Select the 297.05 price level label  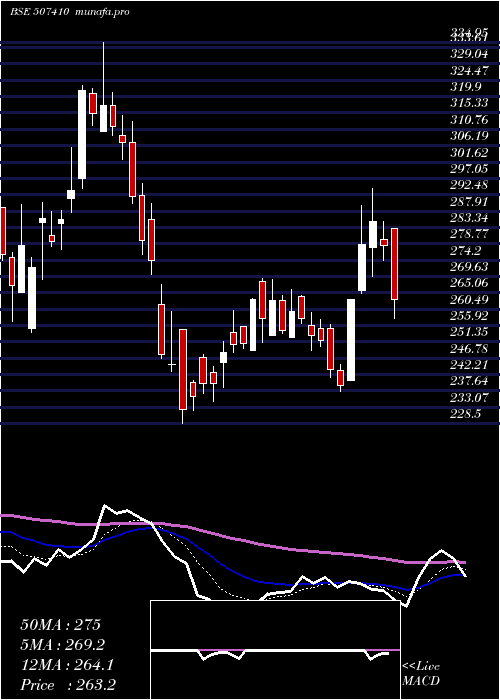pyautogui.click(x=469, y=168)
